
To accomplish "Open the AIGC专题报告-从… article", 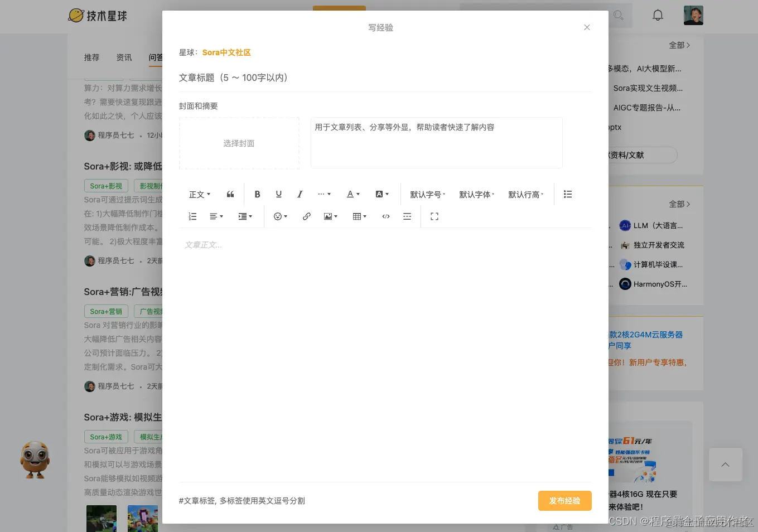I will click(x=646, y=108).
